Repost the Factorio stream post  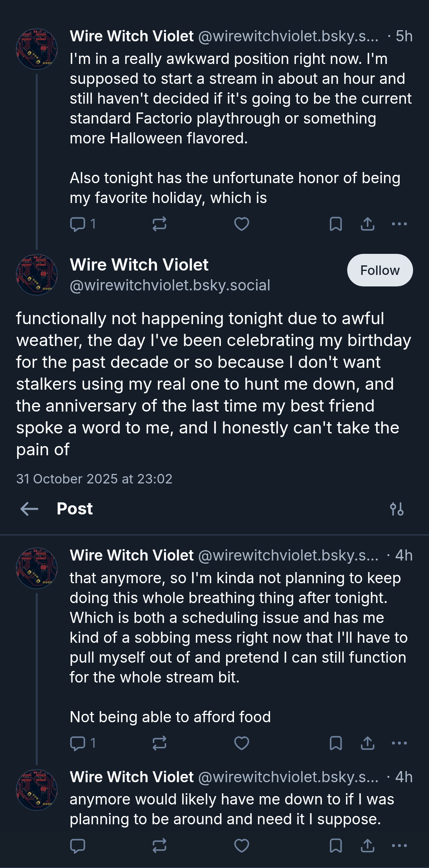[159, 224]
